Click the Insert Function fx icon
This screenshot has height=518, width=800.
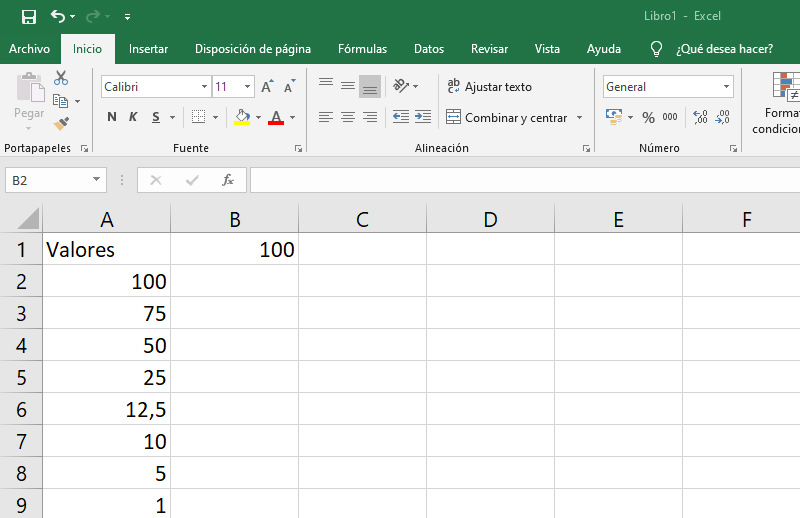tap(228, 180)
